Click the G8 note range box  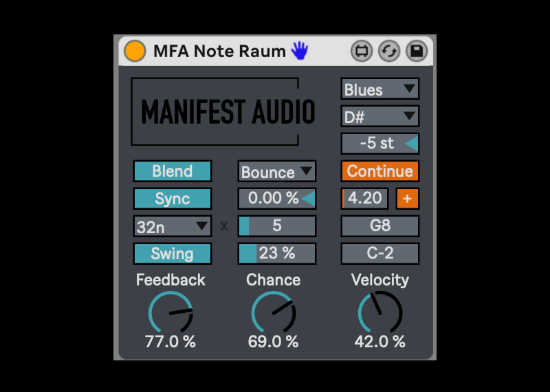380,226
